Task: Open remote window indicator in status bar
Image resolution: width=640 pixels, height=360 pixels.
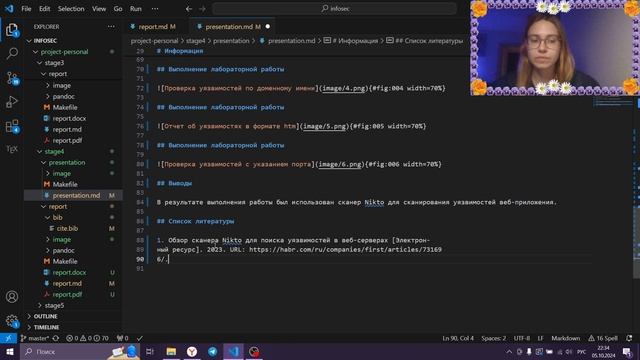Action: [8, 338]
